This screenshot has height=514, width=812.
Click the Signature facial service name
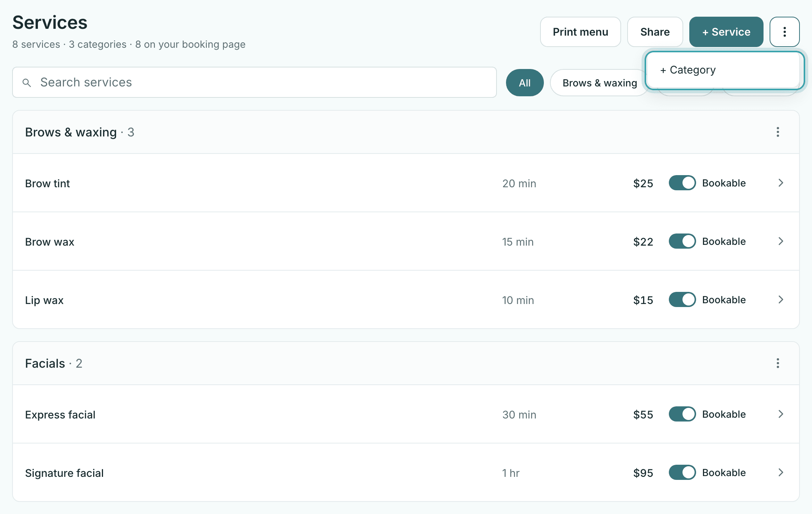tap(64, 473)
